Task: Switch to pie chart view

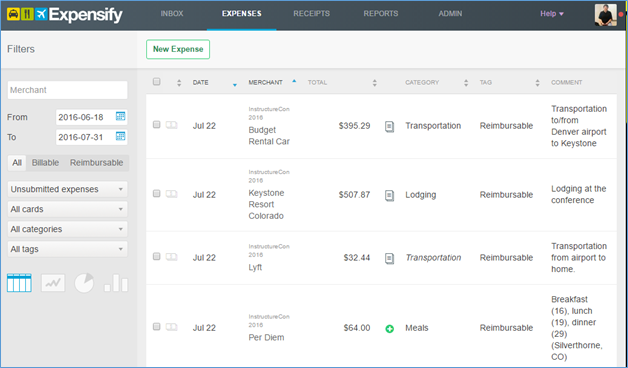Action: pos(84,283)
